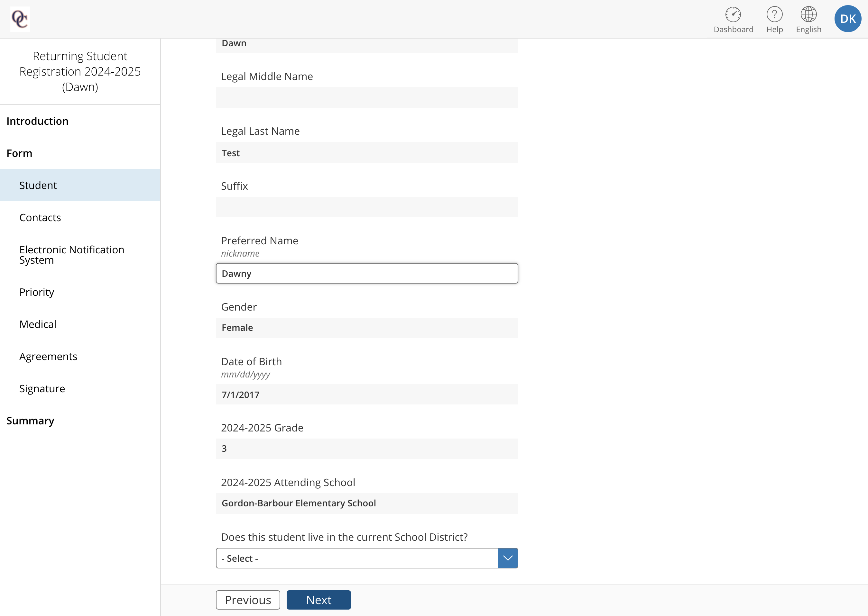Open the '- Select -' district combo box
This screenshot has width=868, height=616.
click(367, 558)
